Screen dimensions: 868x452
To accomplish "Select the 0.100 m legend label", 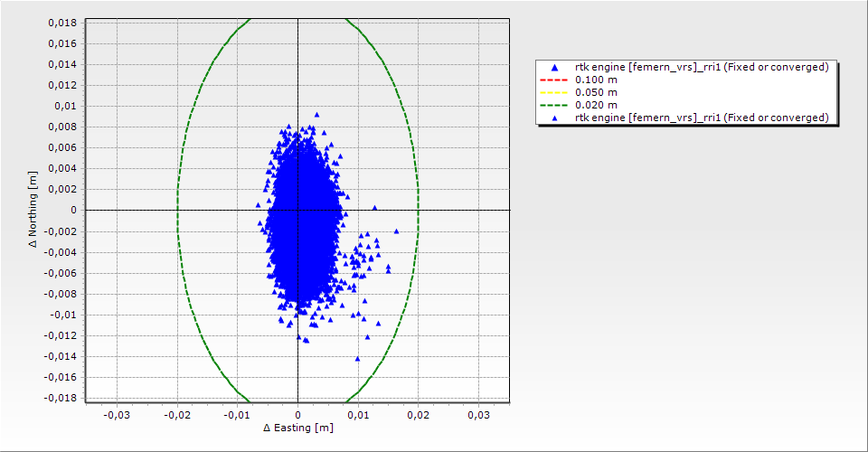I will (x=597, y=80).
